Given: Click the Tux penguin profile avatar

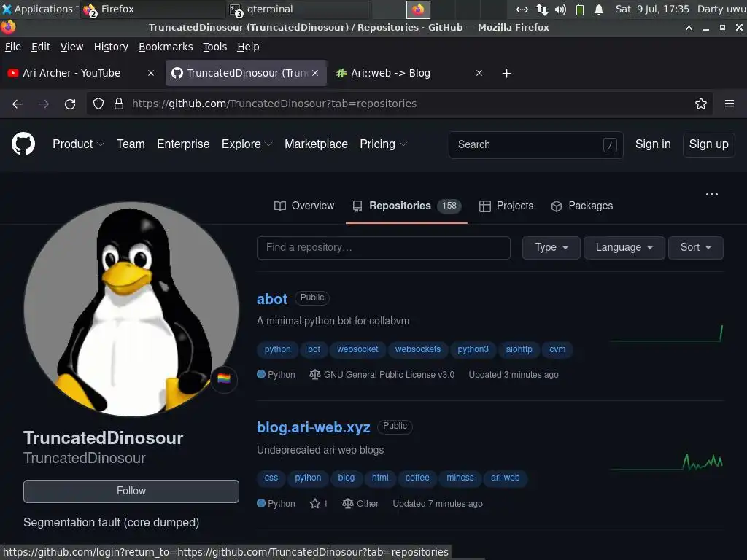Looking at the screenshot, I should (131, 309).
